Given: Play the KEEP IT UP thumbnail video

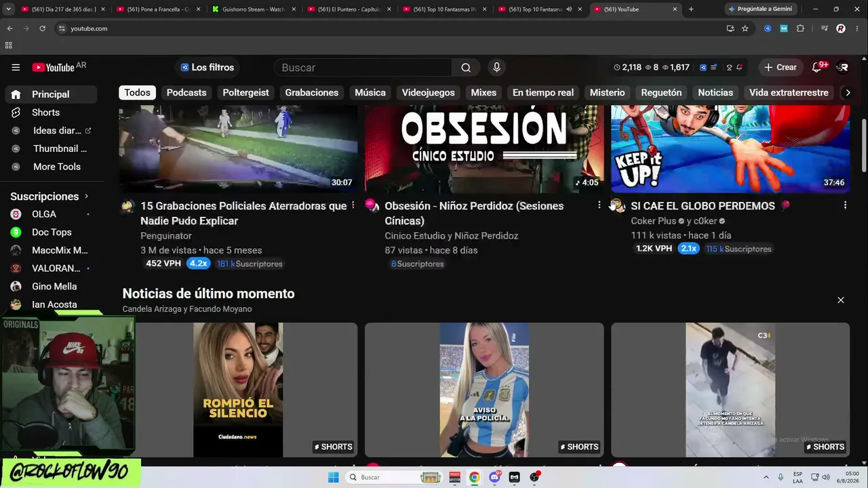Looking at the screenshot, I should click(x=730, y=149).
